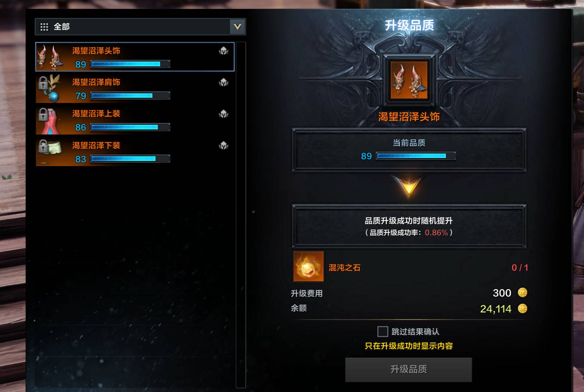Click the large 渴望沼泽头饰 preview thumbnail
This screenshot has height=392, width=584.
click(x=409, y=80)
